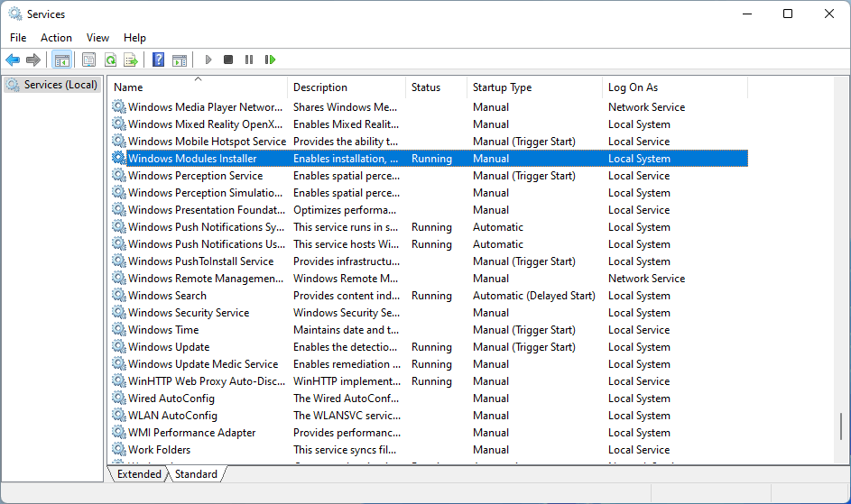Open Properties toolbar icon
This screenshot has width=851, height=504.
89,60
